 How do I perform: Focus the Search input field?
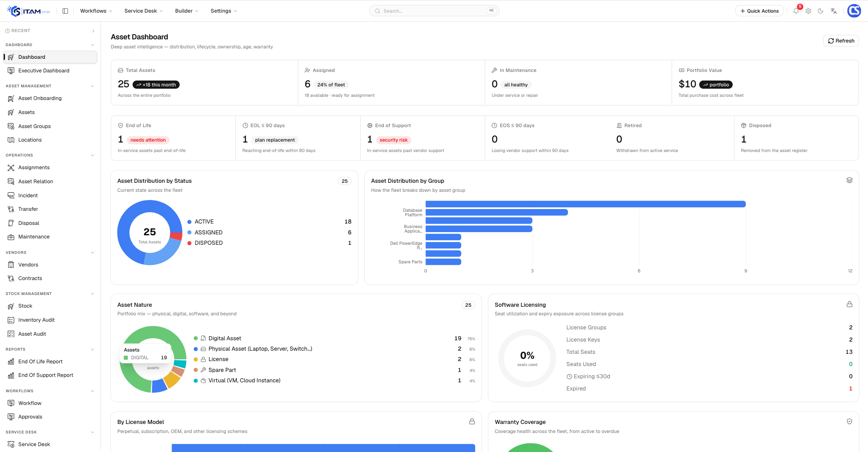pyautogui.click(x=434, y=11)
